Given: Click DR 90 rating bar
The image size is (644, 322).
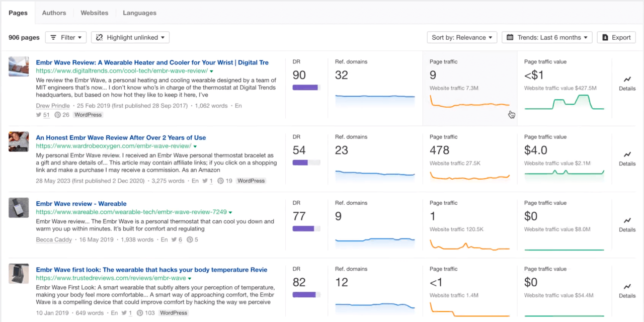Looking at the screenshot, I should [x=306, y=88].
